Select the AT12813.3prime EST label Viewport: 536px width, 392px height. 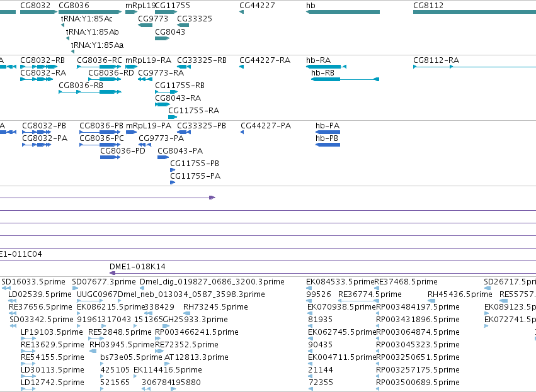tap(197, 357)
